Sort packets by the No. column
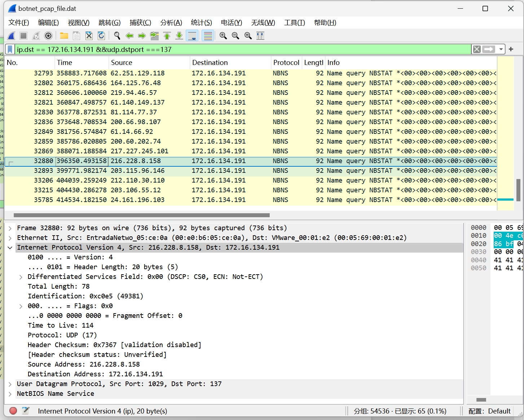This screenshot has width=524, height=420. (x=30, y=62)
